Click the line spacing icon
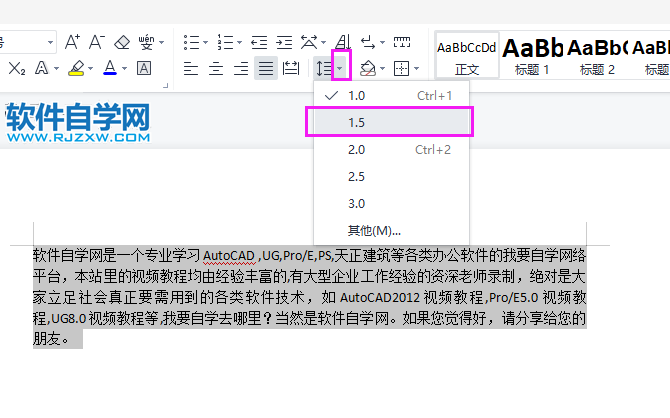The height and width of the screenshot is (418, 670). point(324,68)
